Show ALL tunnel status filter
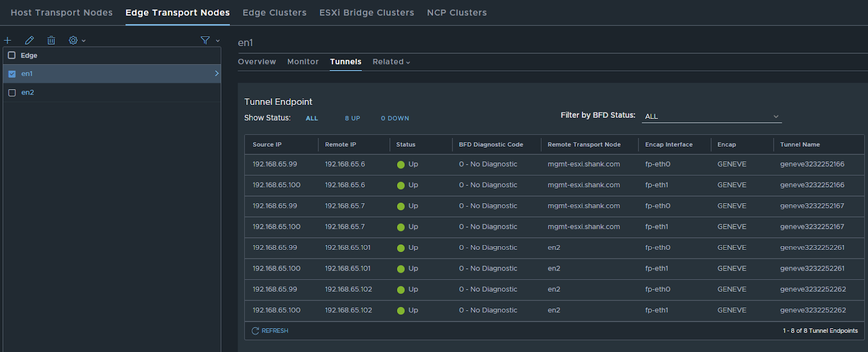Image resolution: width=868 pixels, height=352 pixels. (x=312, y=118)
